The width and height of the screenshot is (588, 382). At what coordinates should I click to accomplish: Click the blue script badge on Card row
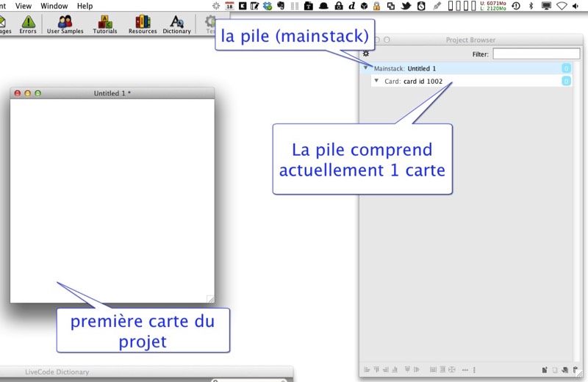(566, 82)
